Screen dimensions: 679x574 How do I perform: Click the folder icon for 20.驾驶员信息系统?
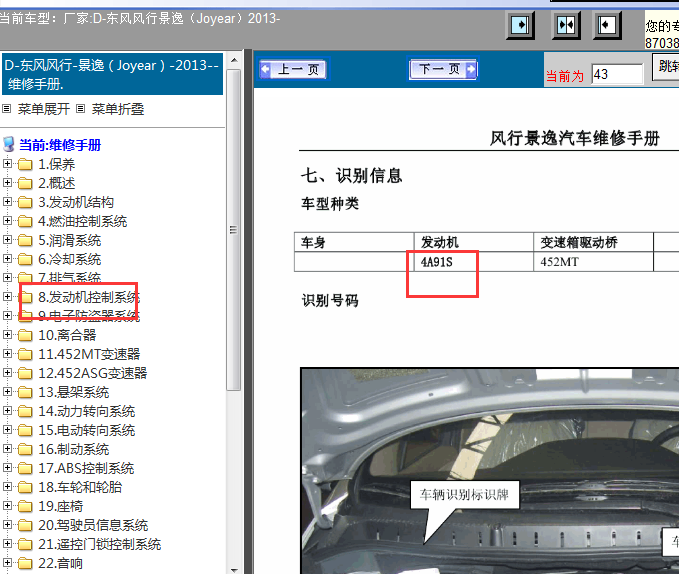[25, 526]
